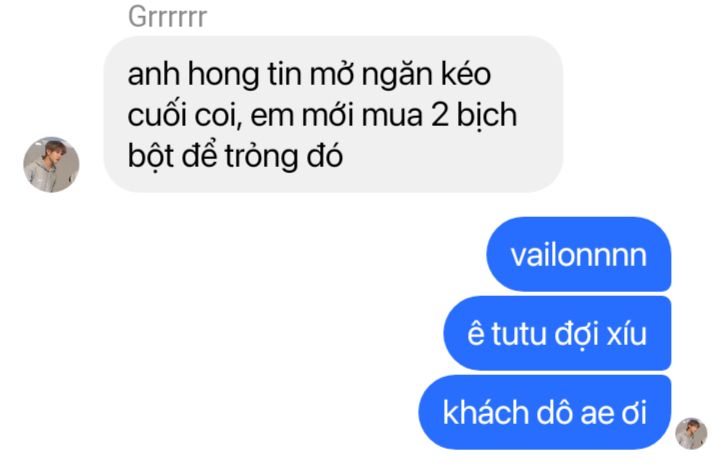Viewport: 716px width, 464px height.
Task: Select the line cuối coi, em mới mua 2 bịch
Action: pyautogui.click(x=322, y=115)
